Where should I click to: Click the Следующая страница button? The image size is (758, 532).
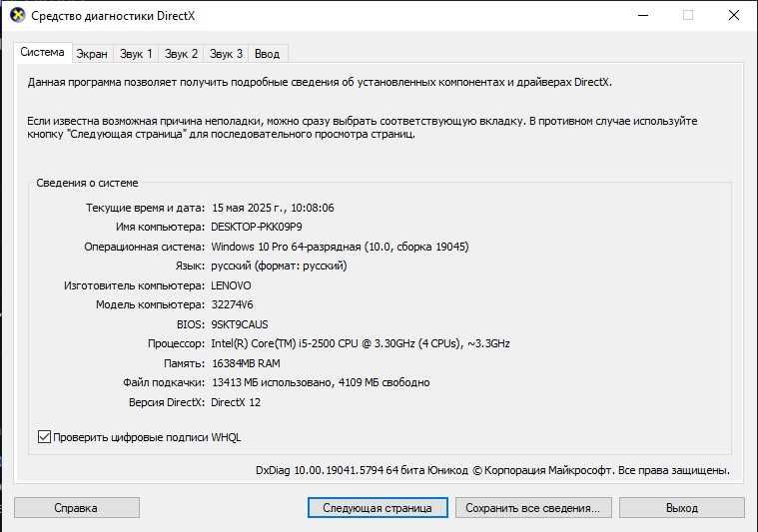(x=378, y=508)
